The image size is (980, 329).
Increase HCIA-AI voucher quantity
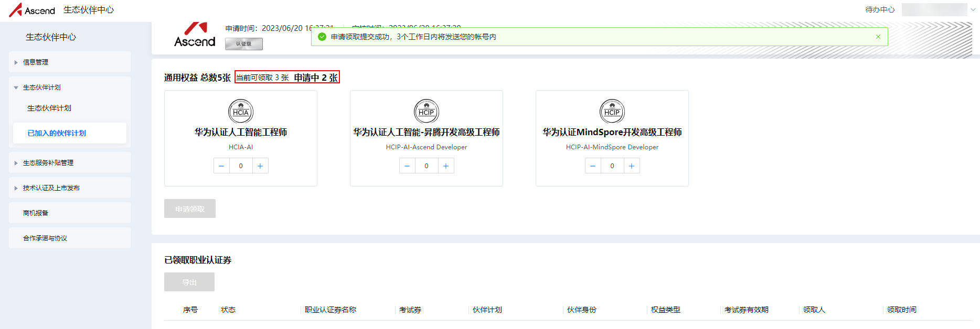pyautogui.click(x=260, y=166)
